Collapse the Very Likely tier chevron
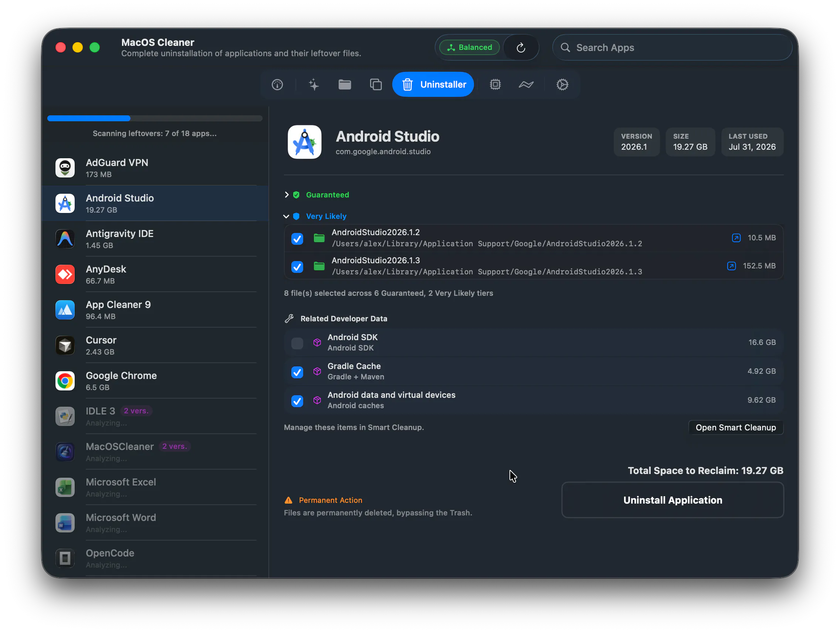The height and width of the screenshot is (633, 840). 286,216
